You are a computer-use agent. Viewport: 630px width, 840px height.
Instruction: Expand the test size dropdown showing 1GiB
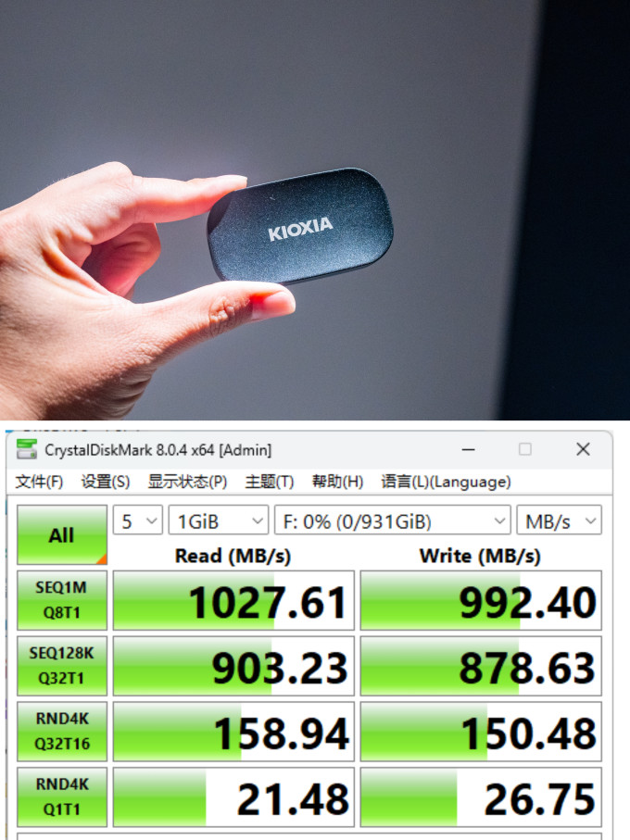click(x=219, y=520)
